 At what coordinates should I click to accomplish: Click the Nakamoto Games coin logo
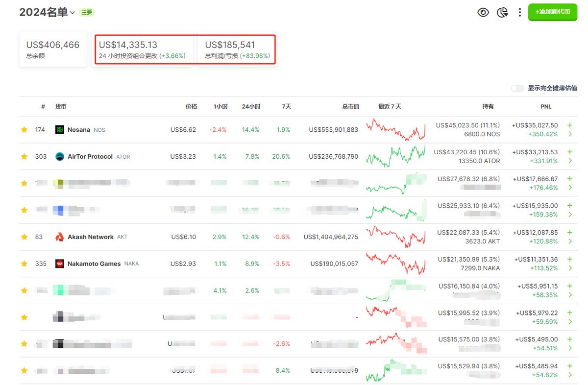pyautogui.click(x=60, y=264)
